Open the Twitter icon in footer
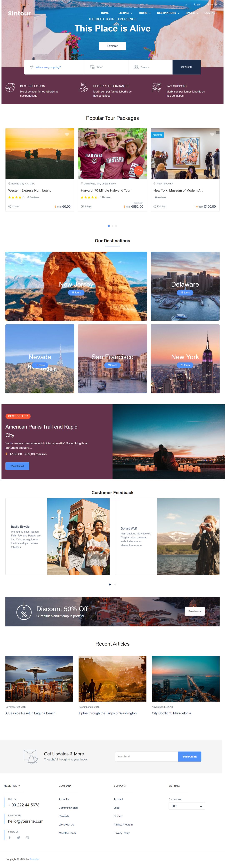The width and height of the screenshot is (225, 868). pyautogui.click(x=19, y=838)
